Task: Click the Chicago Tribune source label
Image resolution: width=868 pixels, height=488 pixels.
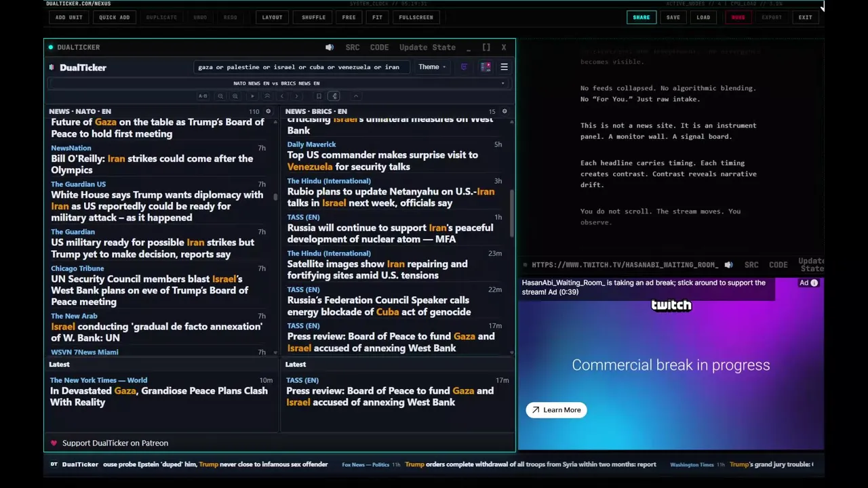Action: pyautogui.click(x=77, y=268)
